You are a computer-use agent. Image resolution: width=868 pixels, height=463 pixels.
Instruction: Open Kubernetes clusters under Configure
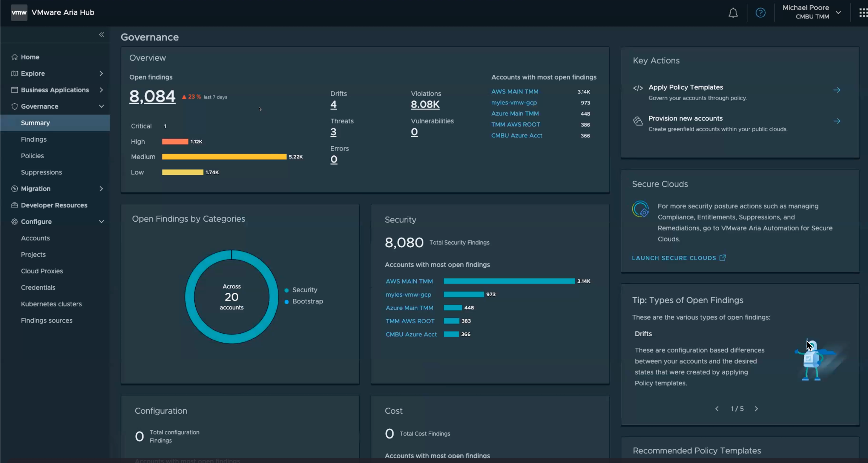point(51,304)
